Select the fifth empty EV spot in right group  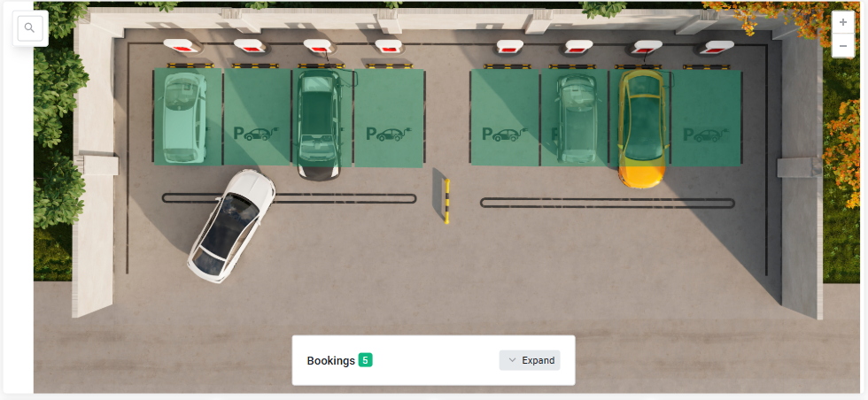(505, 118)
